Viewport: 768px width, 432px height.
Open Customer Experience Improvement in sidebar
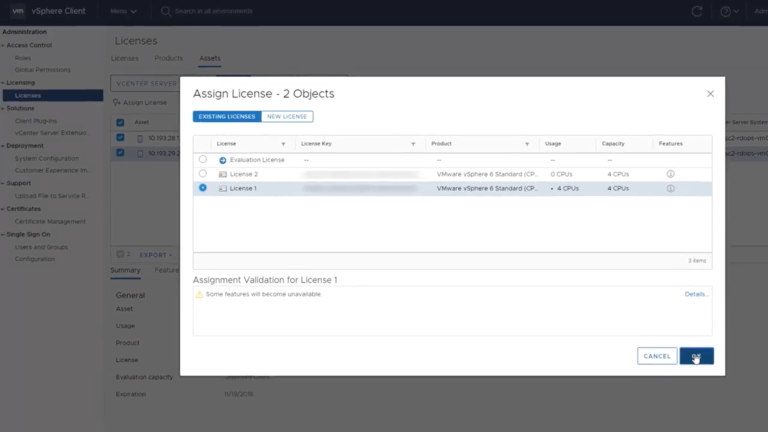tap(51, 170)
